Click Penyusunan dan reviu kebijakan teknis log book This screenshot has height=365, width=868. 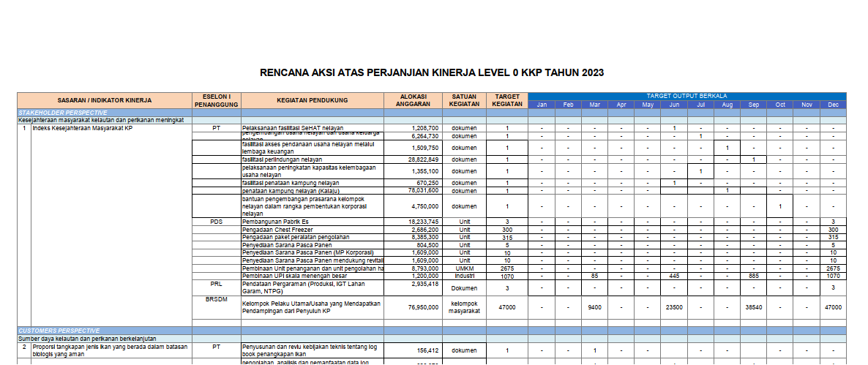pyautogui.click(x=313, y=350)
